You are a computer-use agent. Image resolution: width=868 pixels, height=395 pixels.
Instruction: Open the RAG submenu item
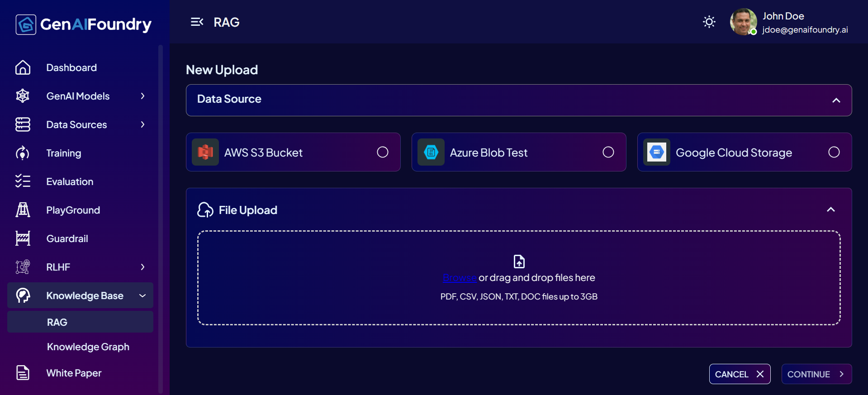(x=80, y=322)
